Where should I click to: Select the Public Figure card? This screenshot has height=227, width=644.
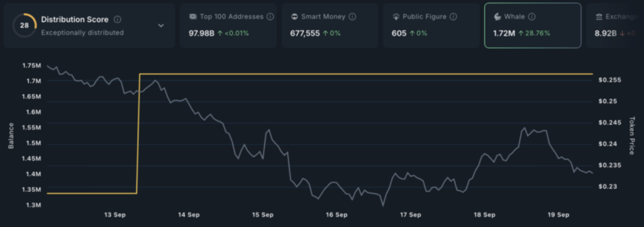tap(431, 25)
